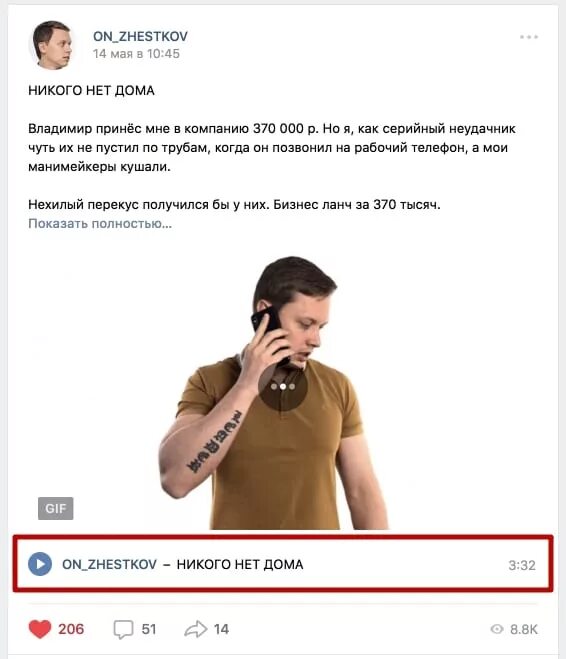The image size is (566, 659).
Task: Open the post options three-dot menu
Action: [529, 37]
